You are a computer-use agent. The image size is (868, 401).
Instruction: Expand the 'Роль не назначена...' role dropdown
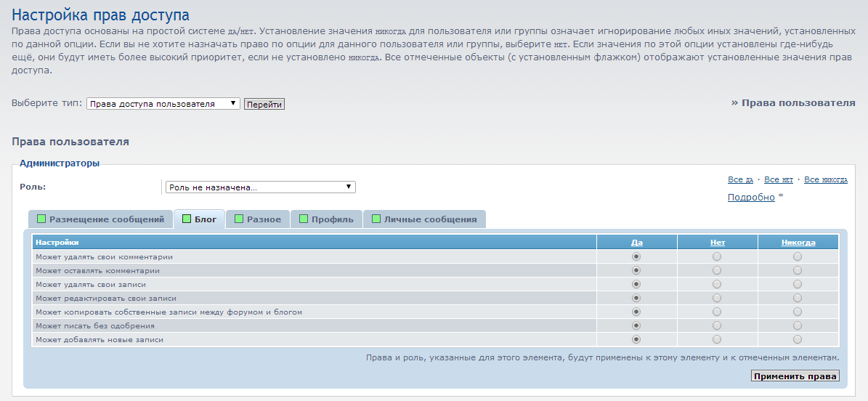(x=260, y=187)
